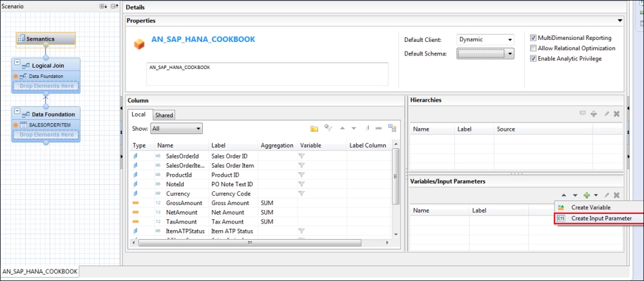
Task: Click filter icon in SalesOrderId Variable column
Action: [x=301, y=156]
